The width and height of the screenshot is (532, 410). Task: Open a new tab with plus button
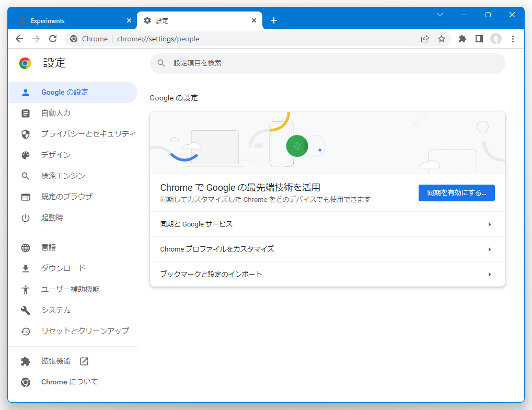pos(274,21)
